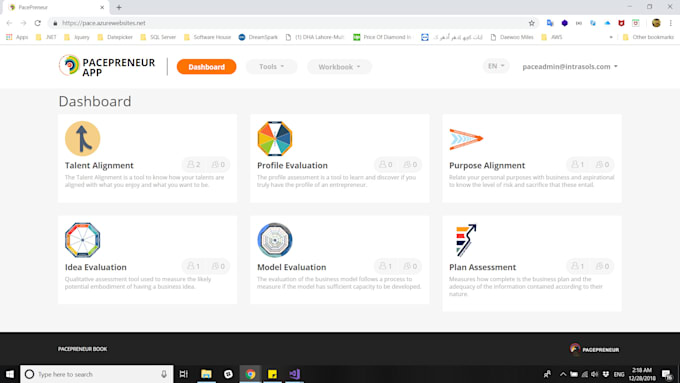Open Purpose Alignment tool title
This screenshot has height=383, width=680.
(487, 165)
